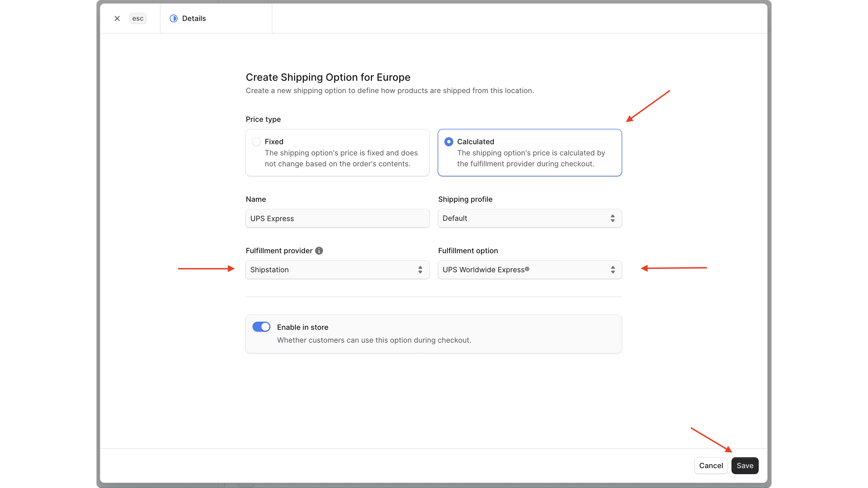Screen dimensions: 868x488
Task: Save the new shipping option
Action: (745, 465)
